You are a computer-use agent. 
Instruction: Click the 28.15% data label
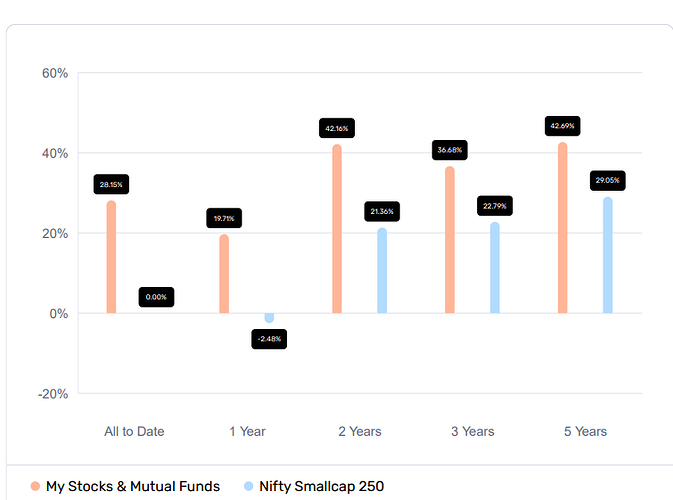tap(111, 185)
